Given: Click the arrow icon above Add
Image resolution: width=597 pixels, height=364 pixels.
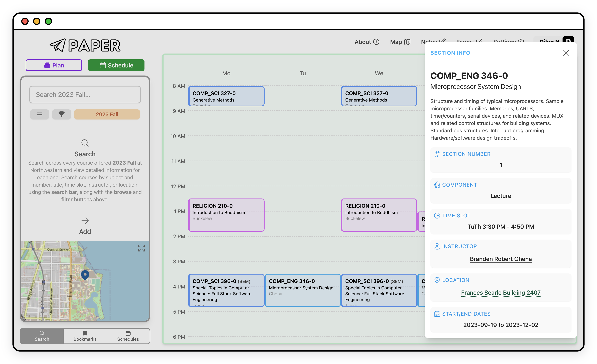Looking at the screenshot, I should 85,221.
